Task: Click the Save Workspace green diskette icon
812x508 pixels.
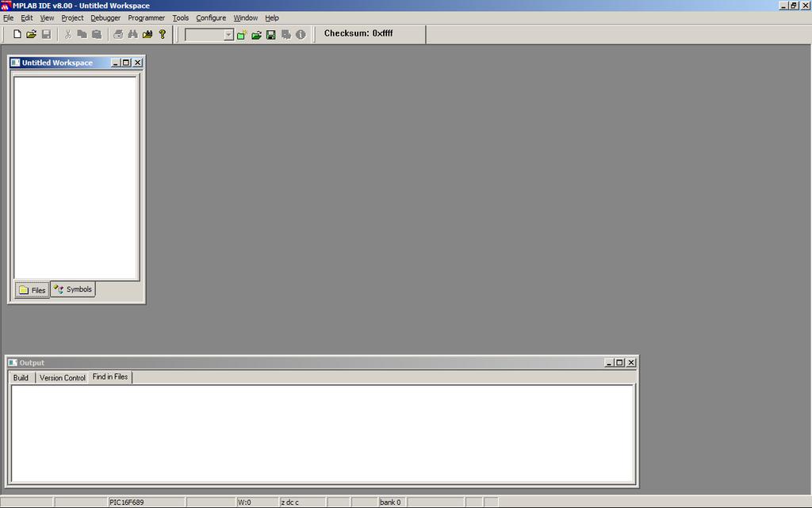Action: pyautogui.click(x=271, y=35)
